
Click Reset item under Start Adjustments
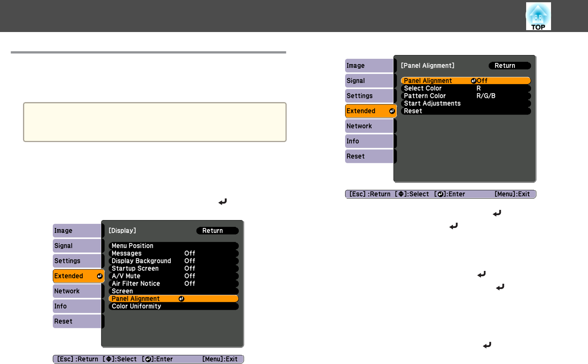pyautogui.click(x=466, y=111)
